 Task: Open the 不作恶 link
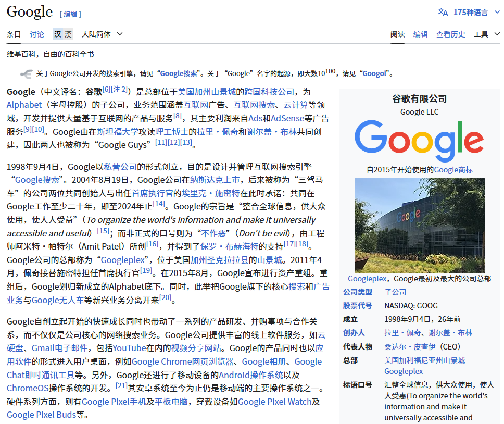tap(213, 233)
